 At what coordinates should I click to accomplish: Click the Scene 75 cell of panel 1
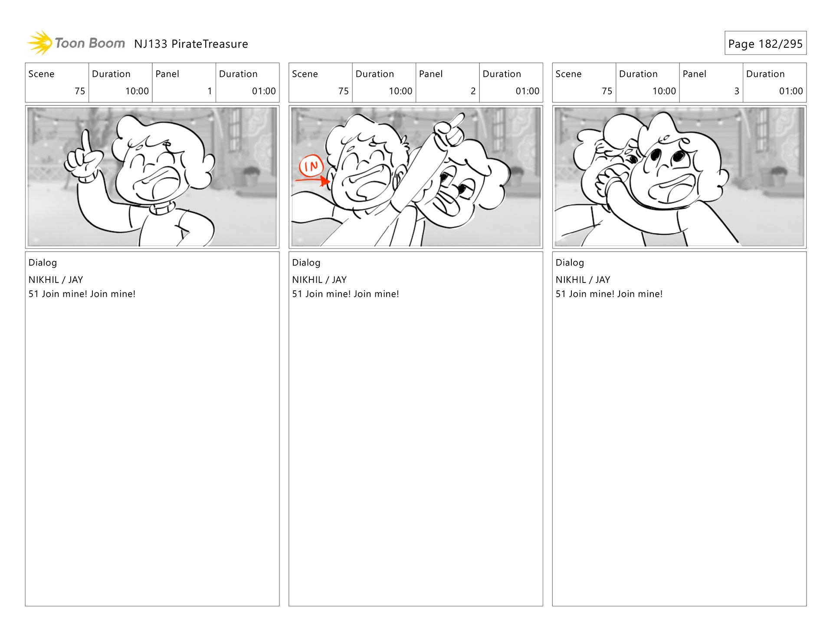(x=57, y=82)
